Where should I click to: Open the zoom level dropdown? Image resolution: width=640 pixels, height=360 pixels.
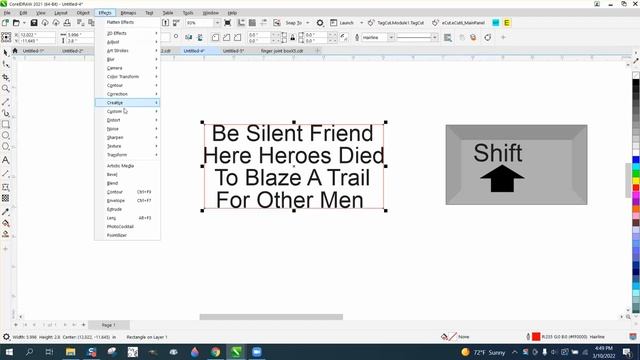pos(217,23)
